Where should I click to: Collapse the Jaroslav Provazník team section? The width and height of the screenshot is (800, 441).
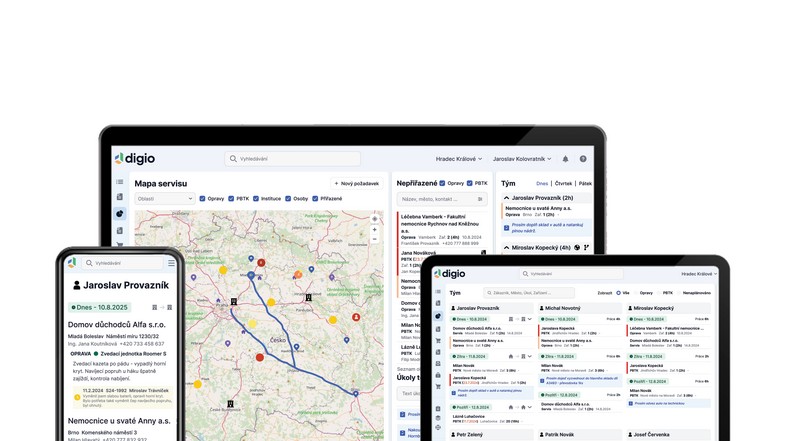coord(506,198)
